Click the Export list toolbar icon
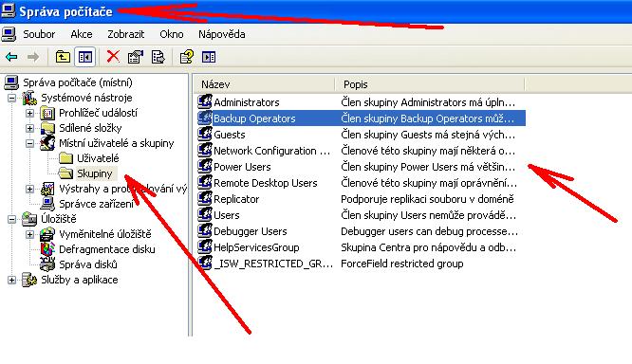Image resolution: width=632 pixels, height=364 pixels. [158, 57]
